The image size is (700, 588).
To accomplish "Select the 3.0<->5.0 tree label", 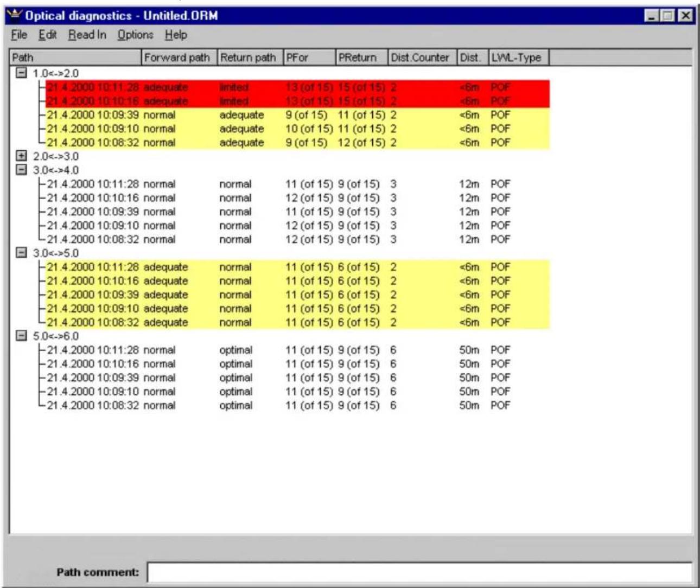I will (x=55, y=253).
